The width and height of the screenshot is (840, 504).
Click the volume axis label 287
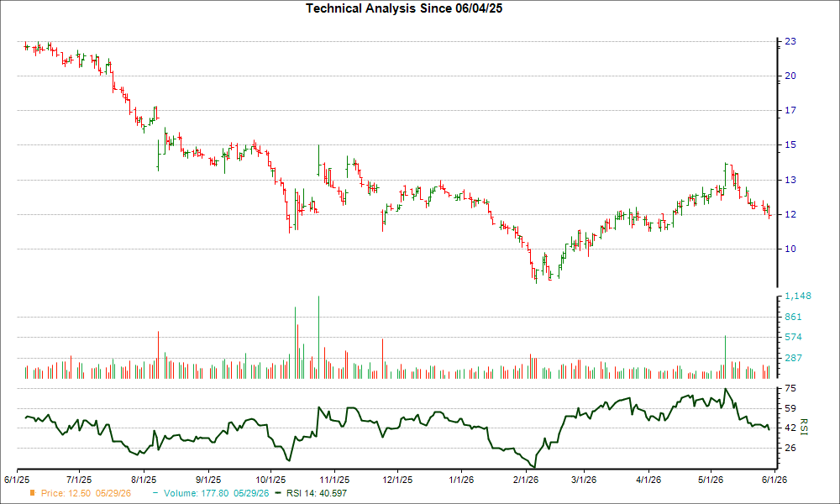coord(794,359)
